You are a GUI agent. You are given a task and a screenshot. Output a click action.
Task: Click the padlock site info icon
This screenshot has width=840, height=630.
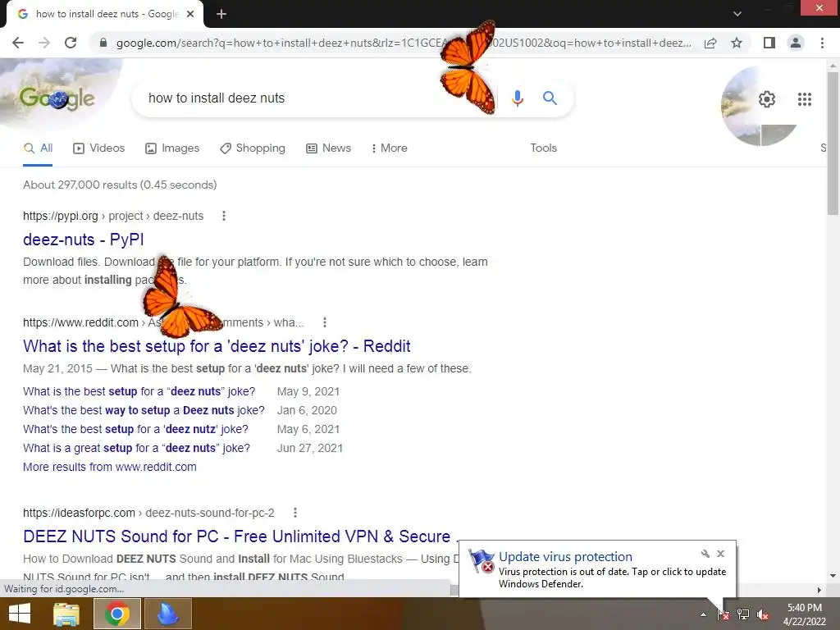coord(103,43)
